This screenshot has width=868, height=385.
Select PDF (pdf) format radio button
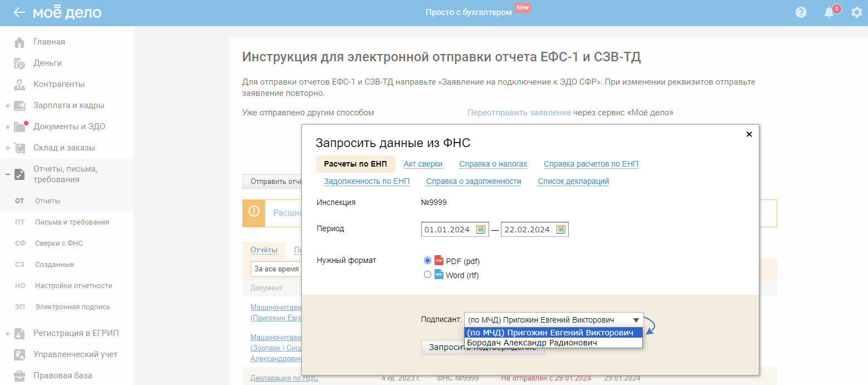pyautogui.click(x=428, y=261)
